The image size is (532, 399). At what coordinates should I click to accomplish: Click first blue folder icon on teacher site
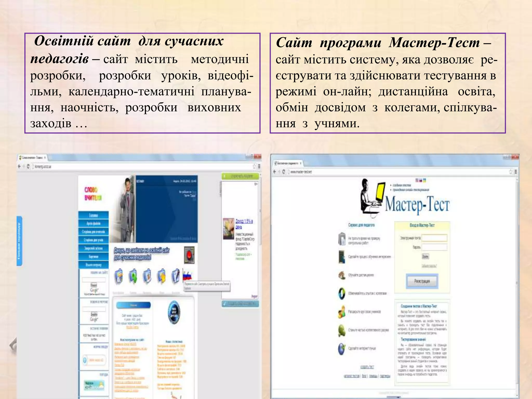coord(119,276)
